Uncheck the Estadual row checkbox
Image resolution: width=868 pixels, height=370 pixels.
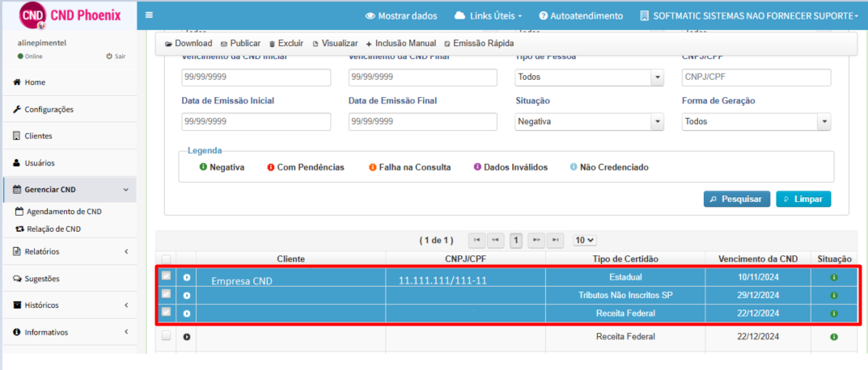166,276
